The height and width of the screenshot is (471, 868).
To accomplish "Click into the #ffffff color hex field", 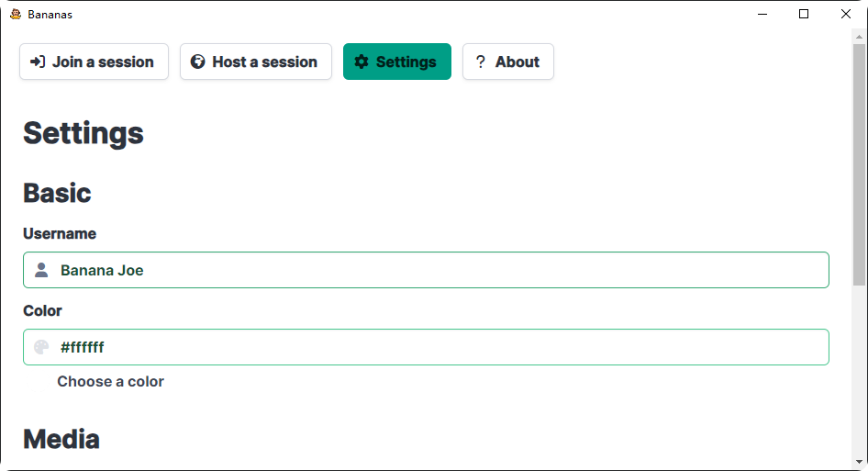I will pyautogui.click(x=440, y=347).
